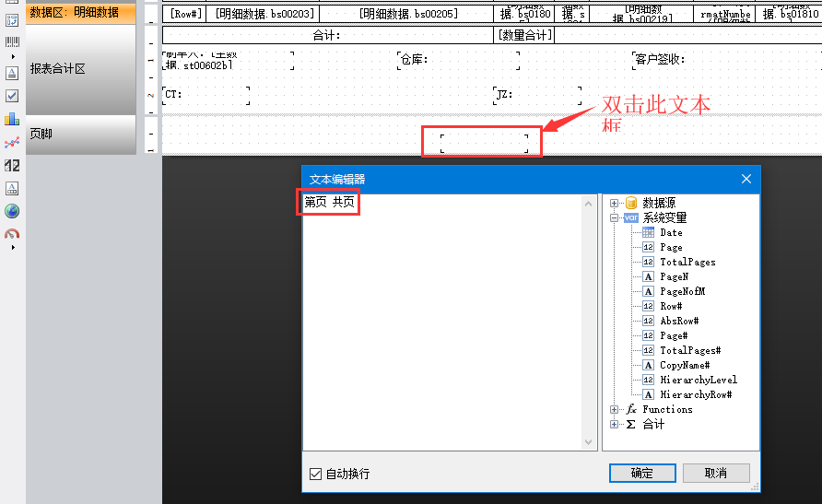Select the globe map tool
The width and height of the screenshot is (822, 504).
pos(12,211)
